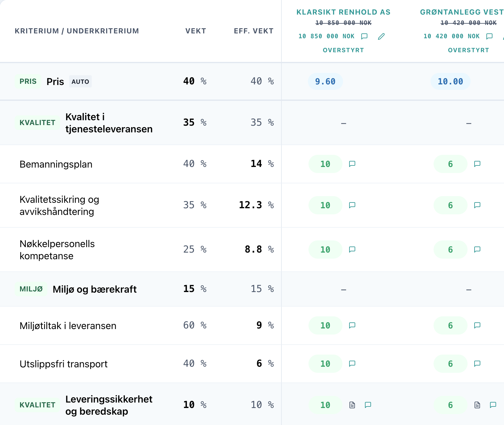Select Utslippsfri transport subcriterion name

(x=63, y=364)
